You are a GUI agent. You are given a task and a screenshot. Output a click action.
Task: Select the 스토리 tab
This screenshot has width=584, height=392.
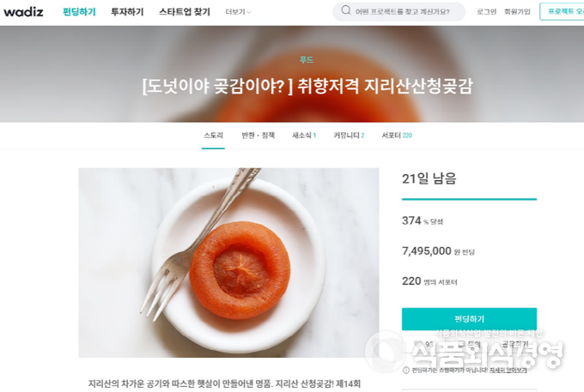[213, 136]
